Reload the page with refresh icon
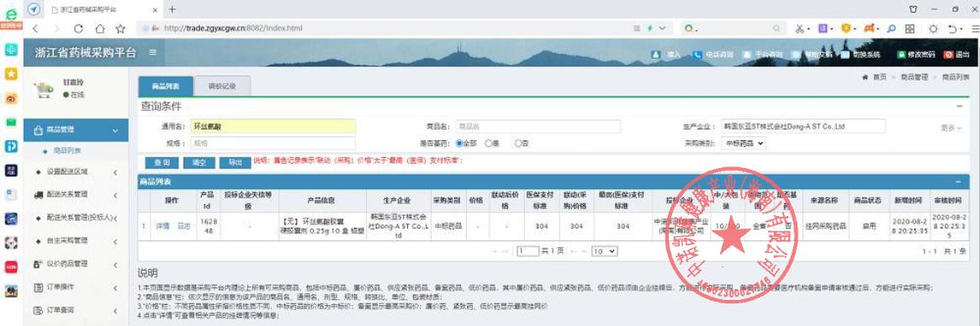This screenshot has width=980, height=326. pos(78,29)
